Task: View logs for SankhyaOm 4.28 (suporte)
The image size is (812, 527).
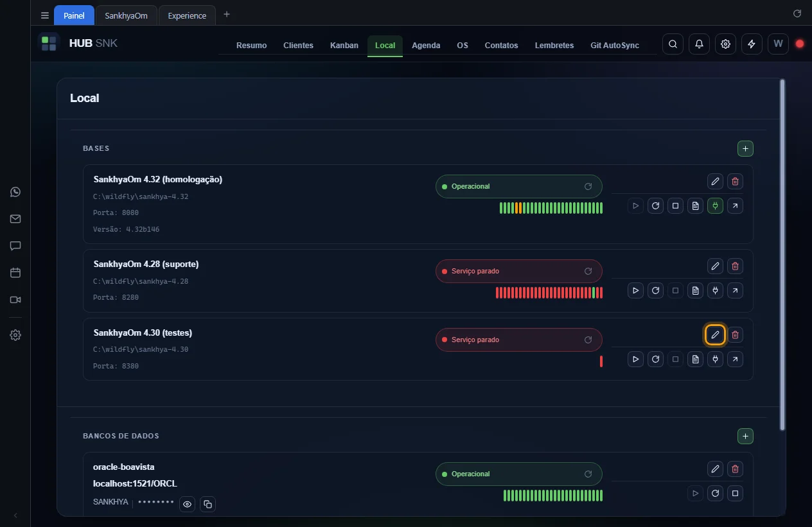Action: pyautogui.click(x=695, y=291)
